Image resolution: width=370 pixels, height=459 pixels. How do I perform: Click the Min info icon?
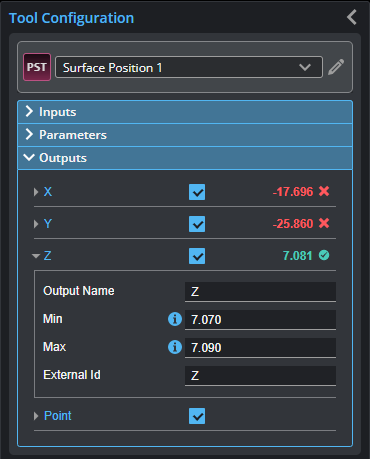175,319
